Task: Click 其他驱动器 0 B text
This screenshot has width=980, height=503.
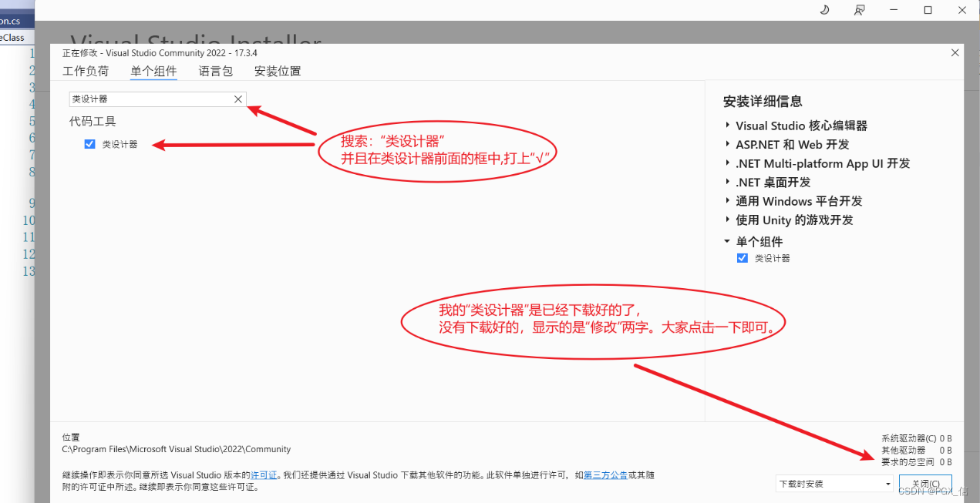Action: [917, 450]
